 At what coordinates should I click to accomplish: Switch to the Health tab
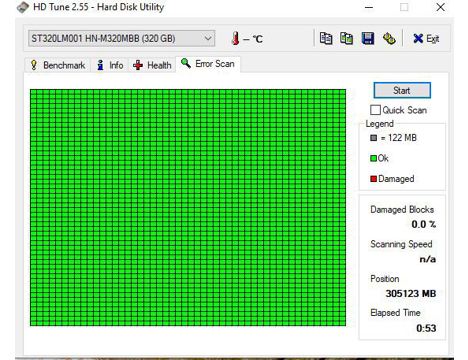pos(152,65)
